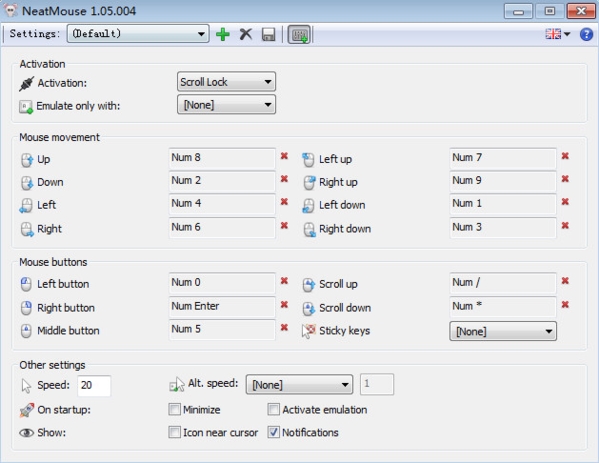Clear the Right down key binding
Viewport: 599px width, 463px height.
click(x=565, y=226)
